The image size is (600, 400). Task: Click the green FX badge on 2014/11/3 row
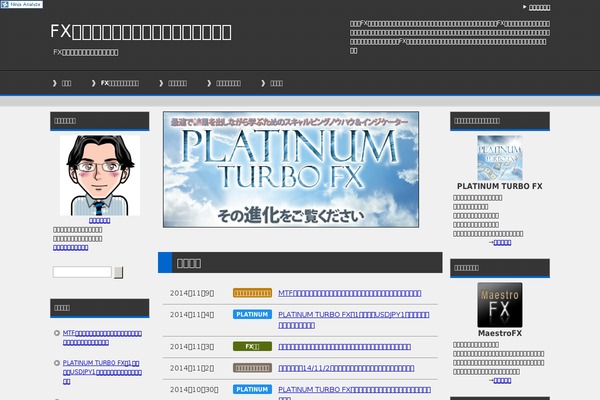[253, 346]
